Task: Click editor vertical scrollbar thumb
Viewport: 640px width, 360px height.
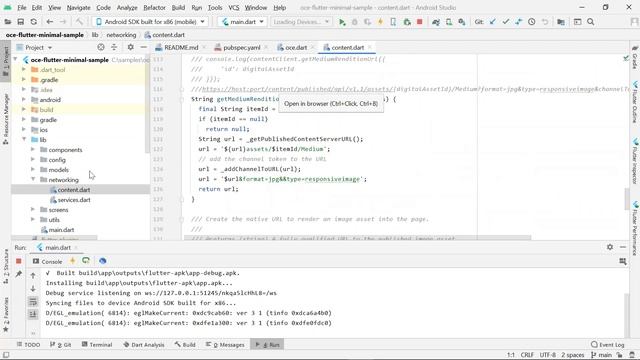Action: (627, 199)
